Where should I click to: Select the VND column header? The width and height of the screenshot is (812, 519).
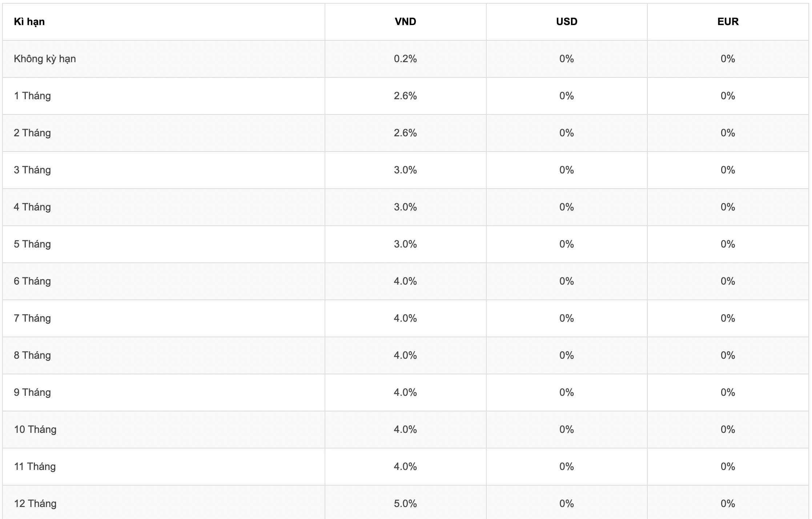pyautogui.click(x=405, y=22)
